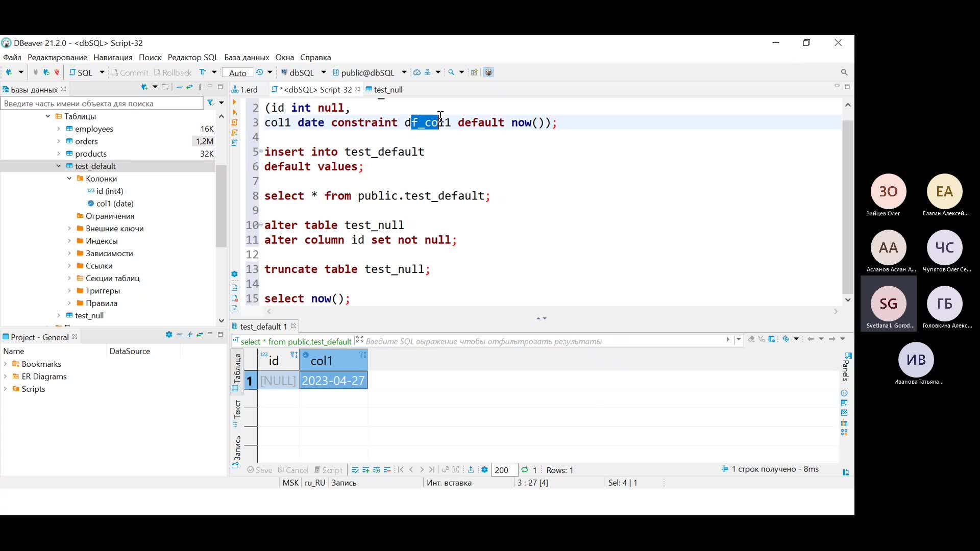Collapse the Таблицы folder
The image size is (980, 551).
pyautogui.click(x=47, y=116)
